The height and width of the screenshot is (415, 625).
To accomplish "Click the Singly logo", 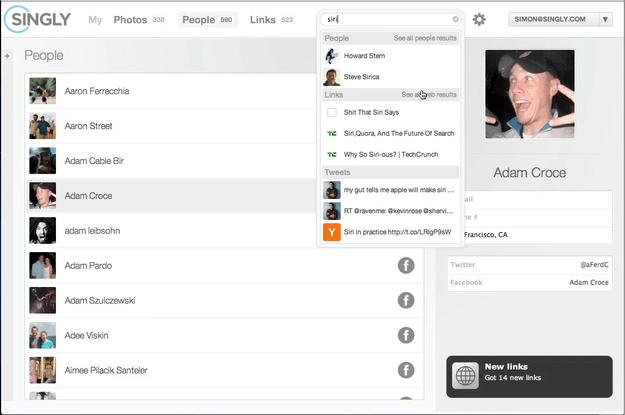I will tap(38, 19).
